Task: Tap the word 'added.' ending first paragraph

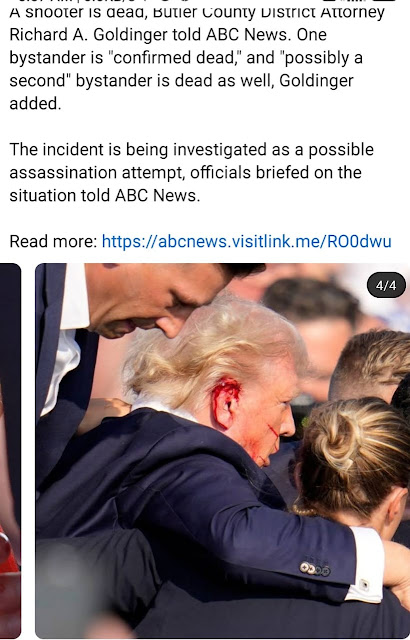Action: click(x=35, y=104)
